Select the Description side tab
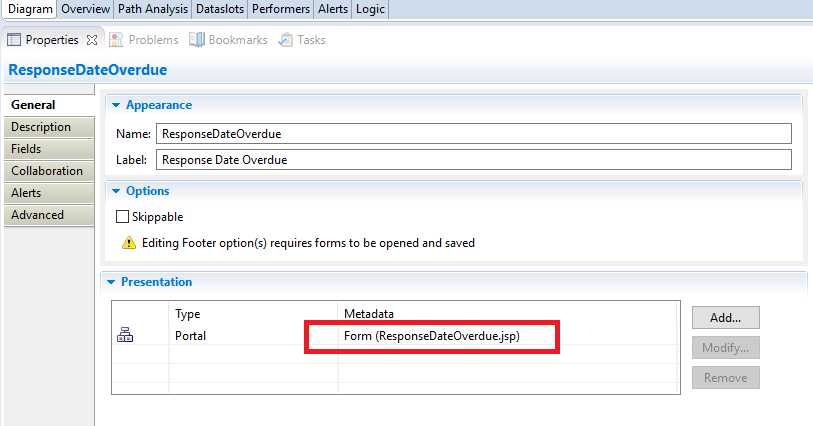The image size is (813, 426). coord(49,127)
